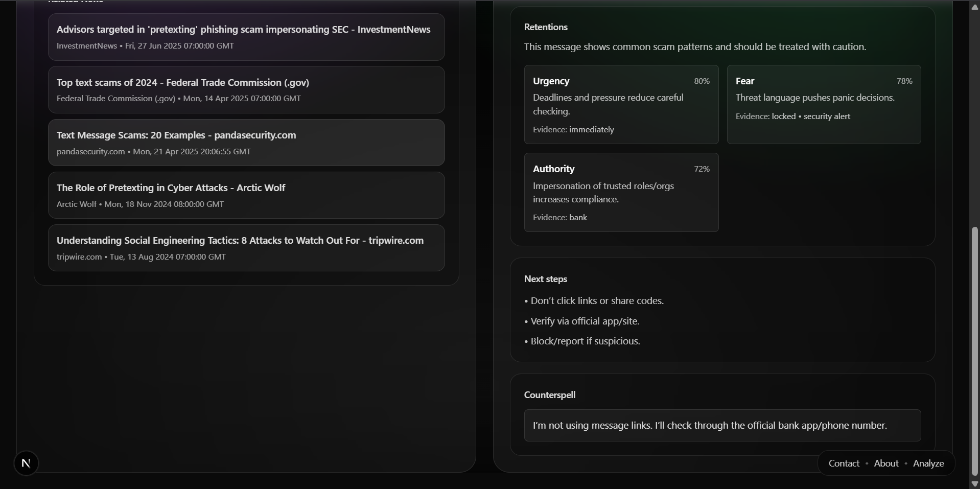
Task: Open Top text scams of 2024 article
Action: pyautogui.click(x=183, y=83)
